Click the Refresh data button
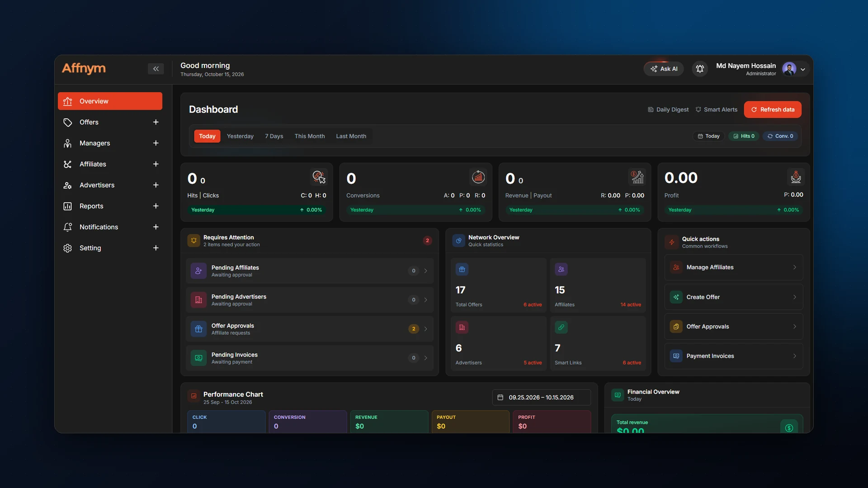Screen dimensions: 868x488 pyautogui.click(x=773, y=109)
